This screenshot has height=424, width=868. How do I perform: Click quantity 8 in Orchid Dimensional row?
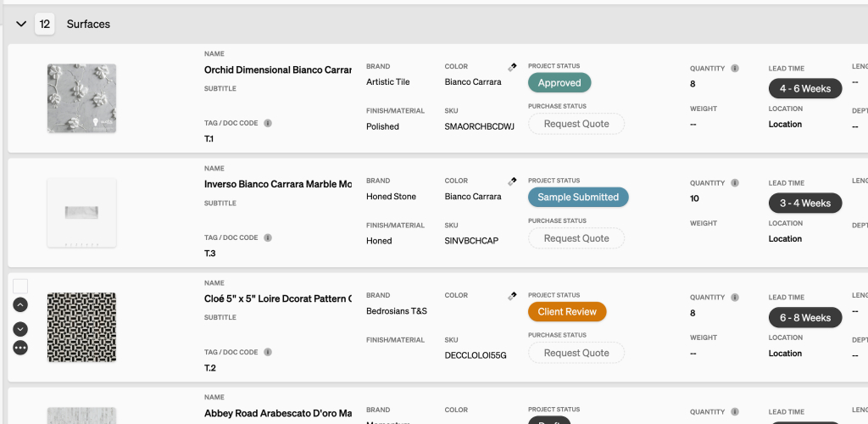(x=693, y=84)
